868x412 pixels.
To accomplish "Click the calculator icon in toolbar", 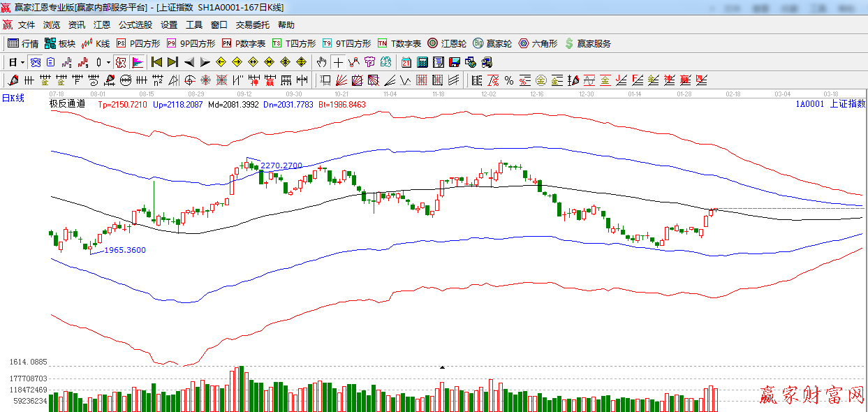I will [422, 62].
